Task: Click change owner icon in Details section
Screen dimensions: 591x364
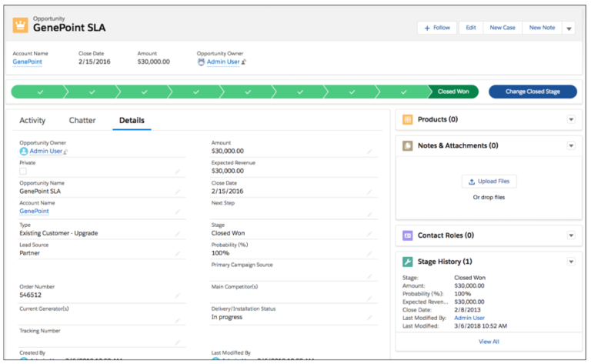Action: coord(65,152)
